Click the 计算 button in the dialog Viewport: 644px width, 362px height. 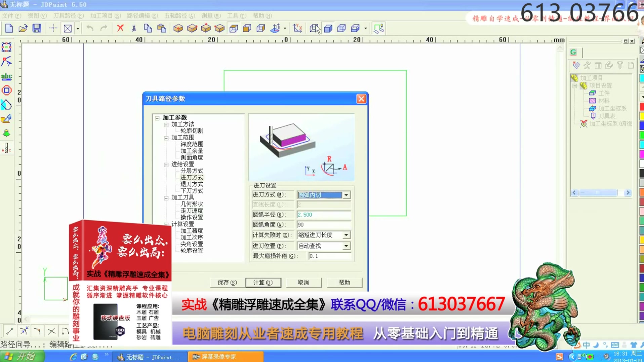pyautogui.click(x=263, y=283)
